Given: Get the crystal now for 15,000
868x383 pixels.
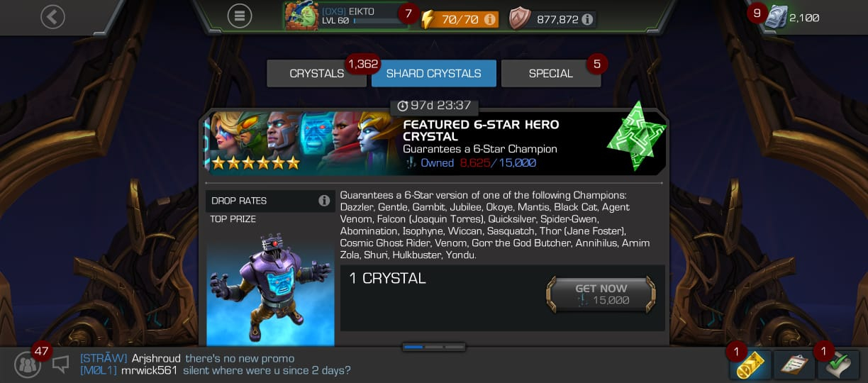Looking at the screenshot, I should (601, 294).
